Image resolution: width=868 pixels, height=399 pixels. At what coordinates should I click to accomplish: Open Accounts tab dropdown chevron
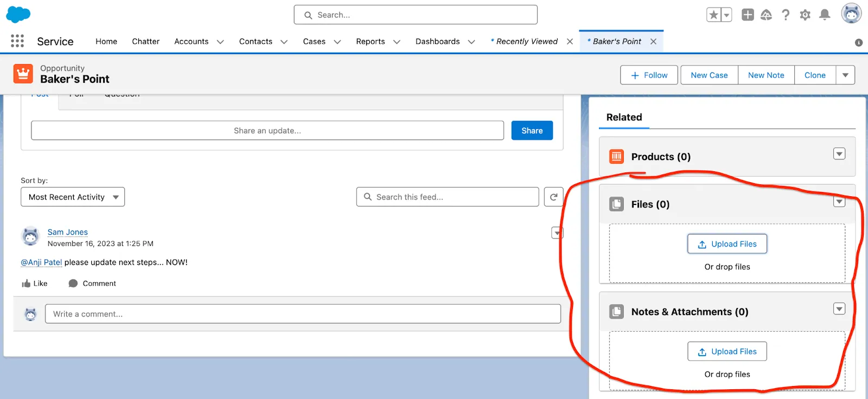point(220,42)
